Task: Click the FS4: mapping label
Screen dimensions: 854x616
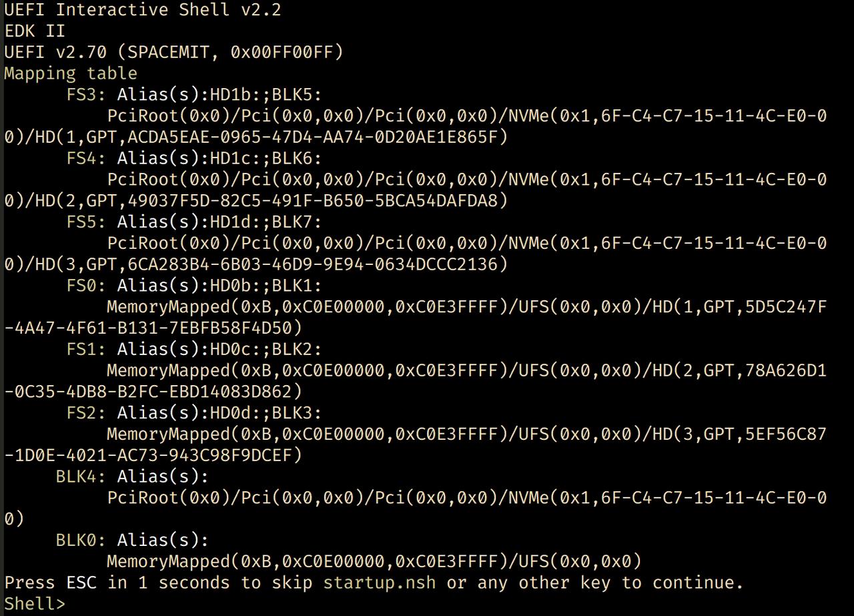Action: (x=89, y=158)
